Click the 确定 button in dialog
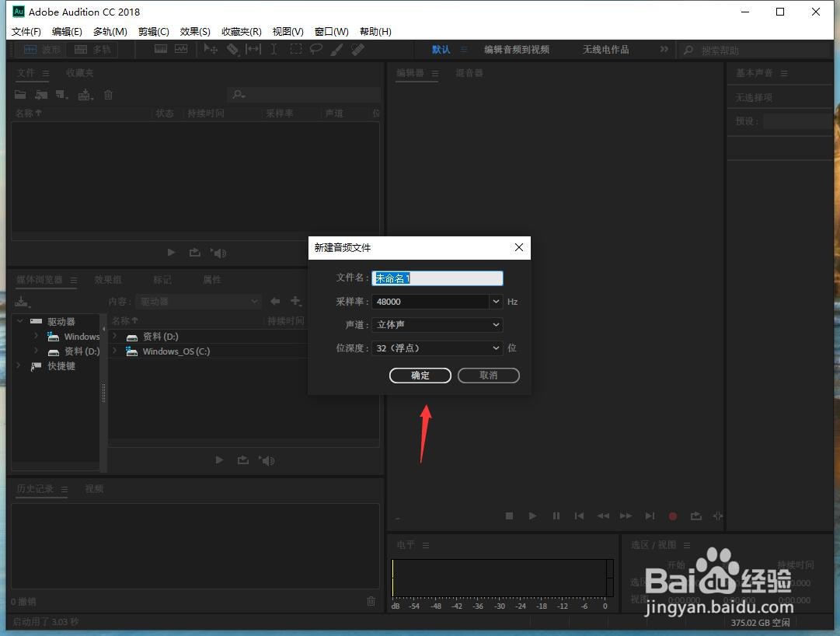Image resolution: width=840 pixels, height=636 pixels. coord(420,376)
